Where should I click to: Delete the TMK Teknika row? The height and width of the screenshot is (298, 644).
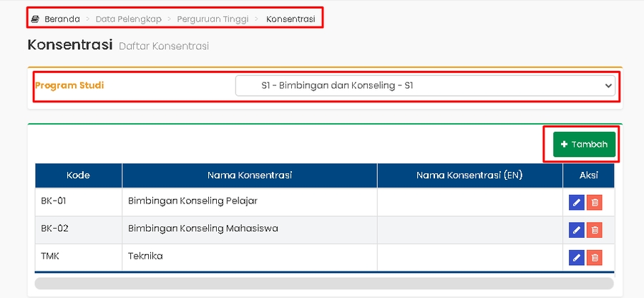[594, 257]
